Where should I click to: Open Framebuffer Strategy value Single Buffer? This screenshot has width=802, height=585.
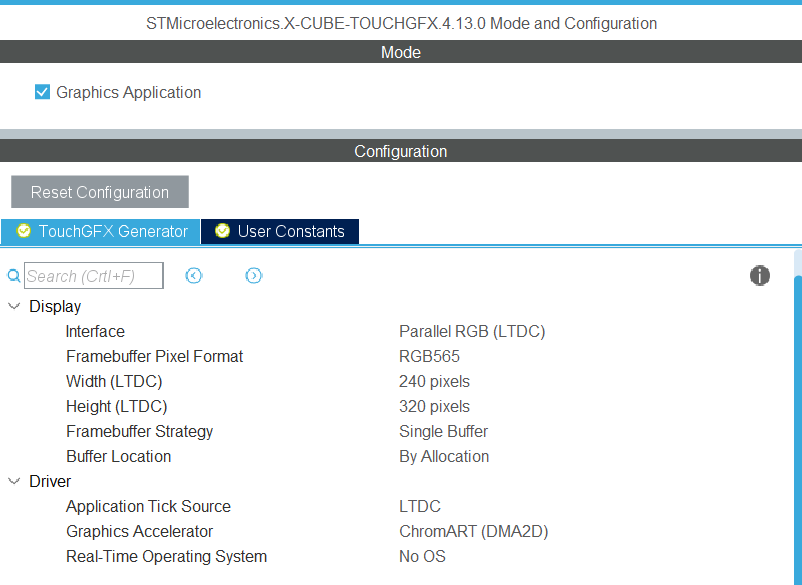(443, 432)
